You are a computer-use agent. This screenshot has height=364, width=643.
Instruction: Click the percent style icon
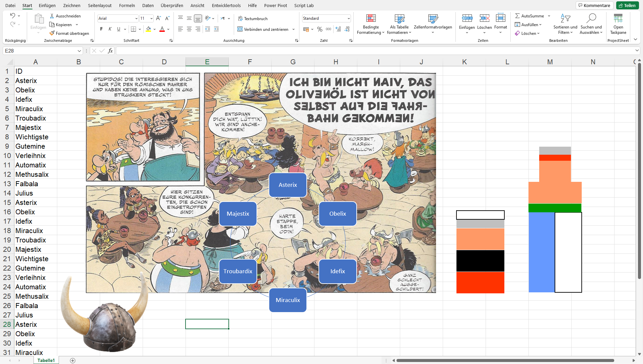[x=320, y=29]
